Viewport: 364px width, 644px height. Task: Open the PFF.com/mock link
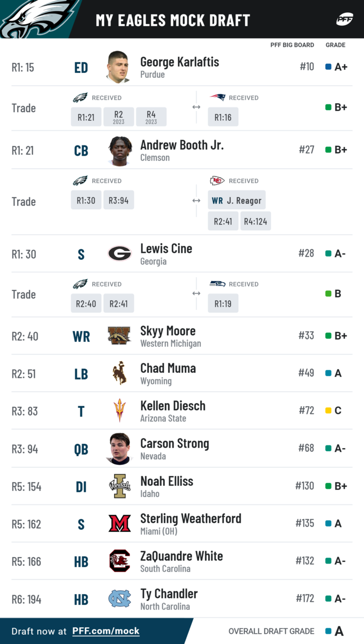click(x=106, y=631)
